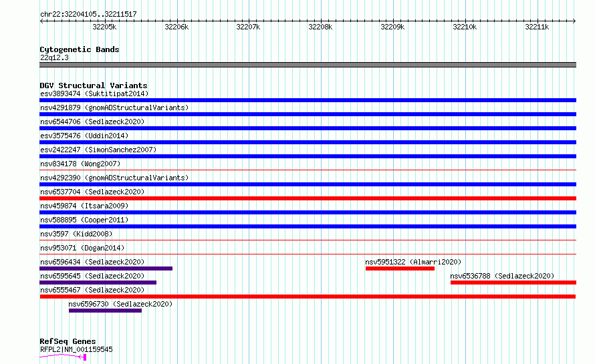
Task: Click the esv3893474 (Suktitipat2014) variant label
Action: click(x=94, y=94)
